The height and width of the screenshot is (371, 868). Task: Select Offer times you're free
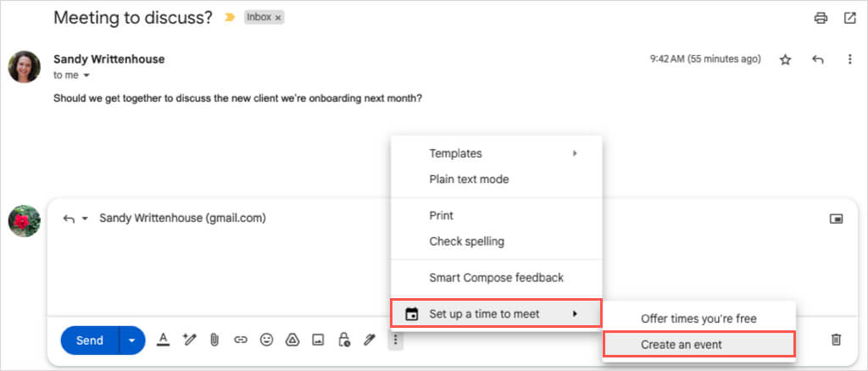pos(698,318)
